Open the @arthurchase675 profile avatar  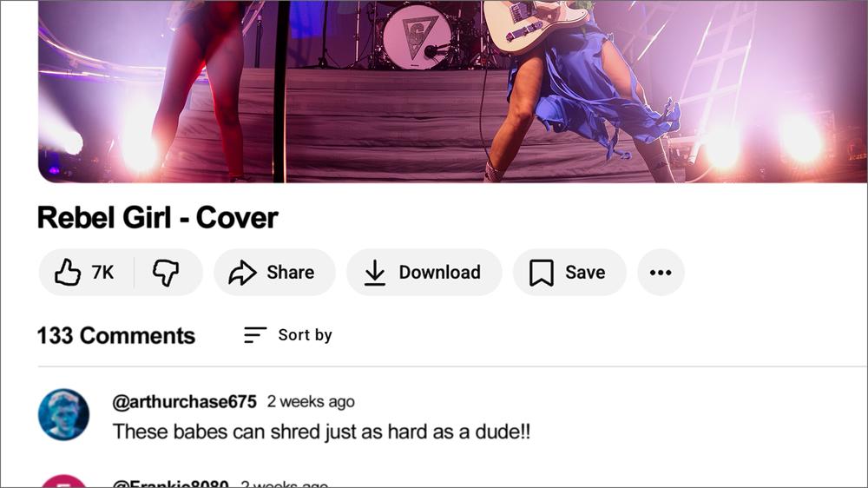(63, 415)
